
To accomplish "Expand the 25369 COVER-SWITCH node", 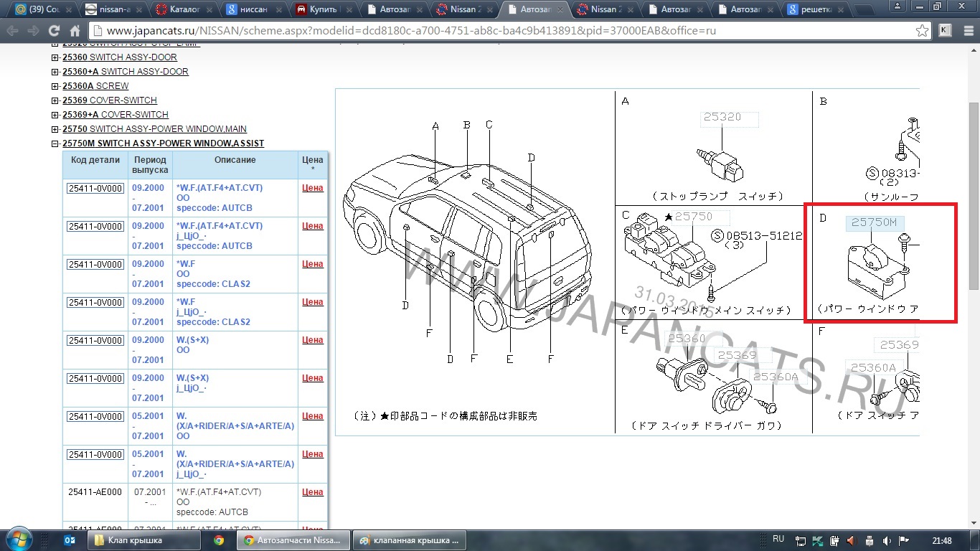I will tap(55, 100).
